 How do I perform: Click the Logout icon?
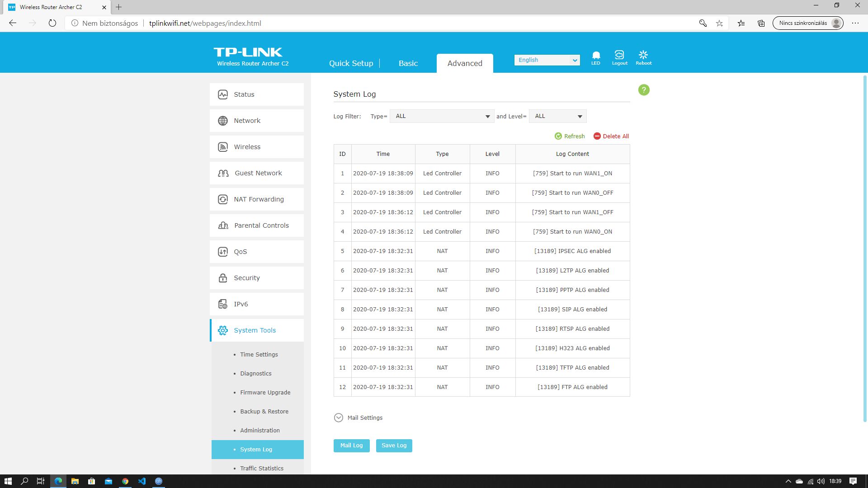619,55
